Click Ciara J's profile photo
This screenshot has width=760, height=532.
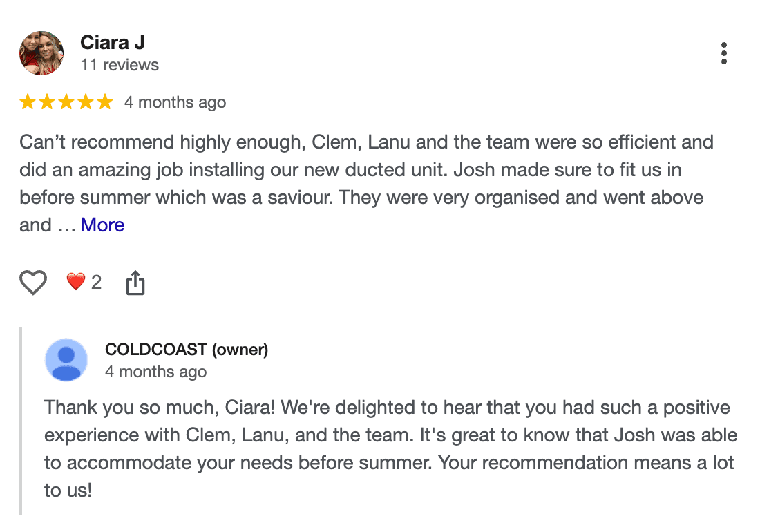click(41, 53)
